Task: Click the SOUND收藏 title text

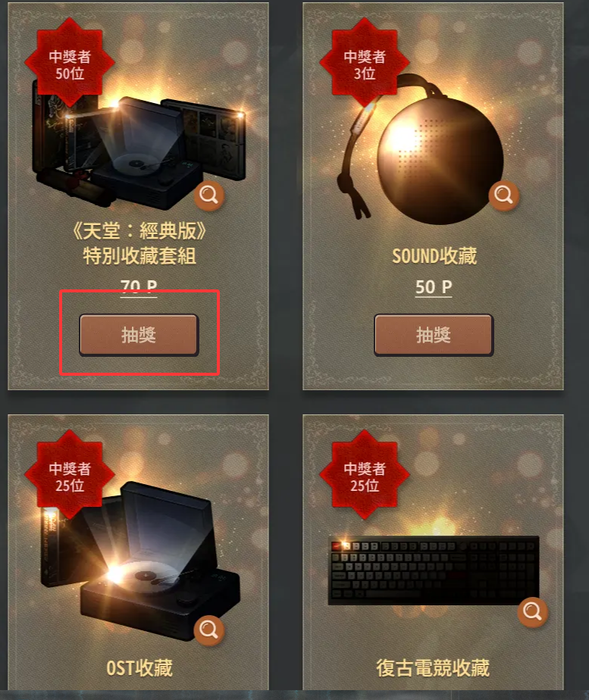Action: [434, 256]
